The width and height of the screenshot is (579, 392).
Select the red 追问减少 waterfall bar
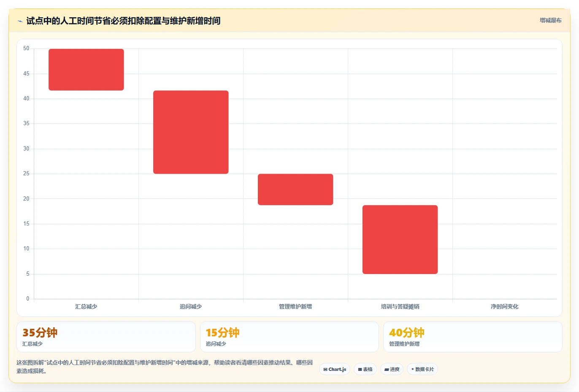pos(191,132)
